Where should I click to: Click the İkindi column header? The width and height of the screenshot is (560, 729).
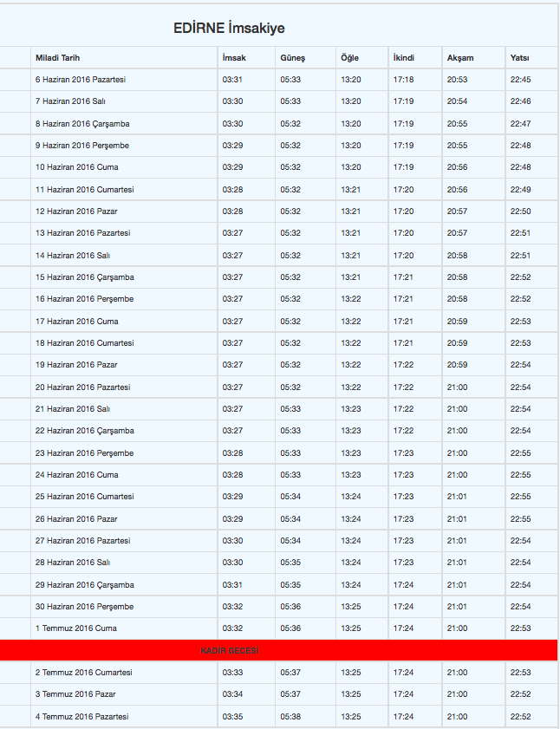(x=403, y=58)
